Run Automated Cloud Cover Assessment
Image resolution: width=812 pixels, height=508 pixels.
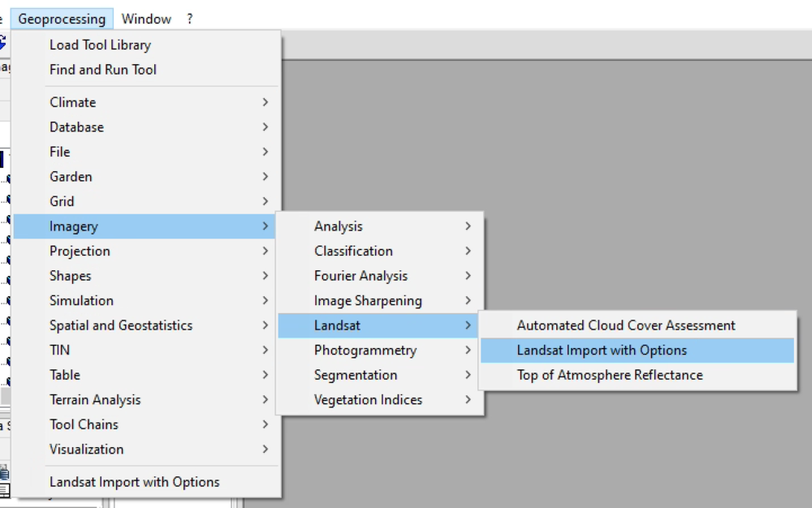tap(626, 325)
